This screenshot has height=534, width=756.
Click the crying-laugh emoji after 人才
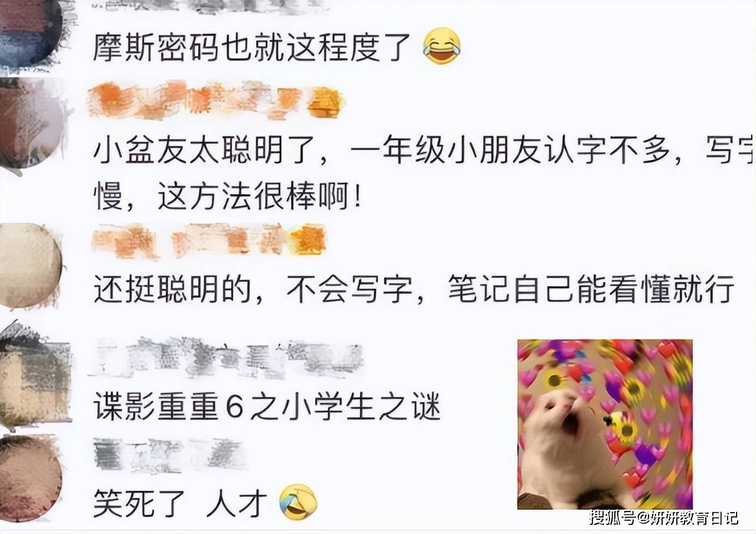[298, 503]
